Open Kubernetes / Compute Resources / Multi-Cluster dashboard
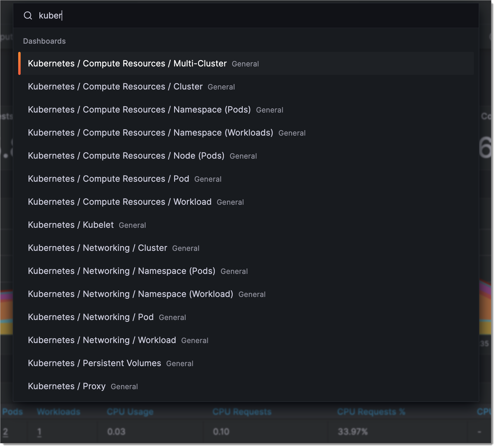 (246, 63)
